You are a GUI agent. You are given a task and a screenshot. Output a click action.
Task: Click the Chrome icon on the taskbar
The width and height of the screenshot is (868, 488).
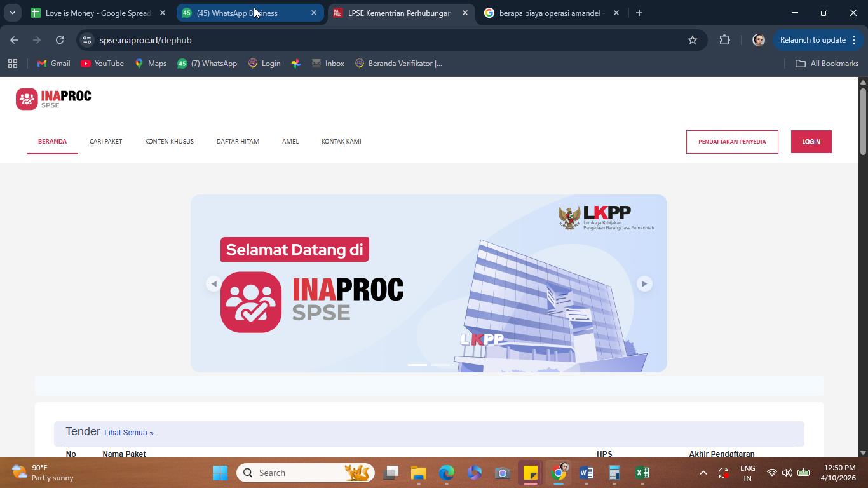(559, 473)
